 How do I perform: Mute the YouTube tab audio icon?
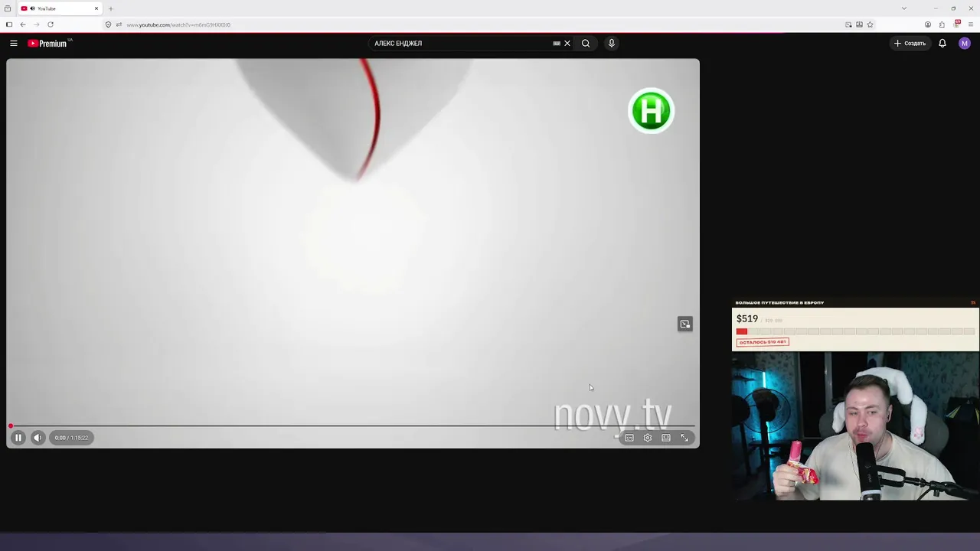tap(32, 8)
